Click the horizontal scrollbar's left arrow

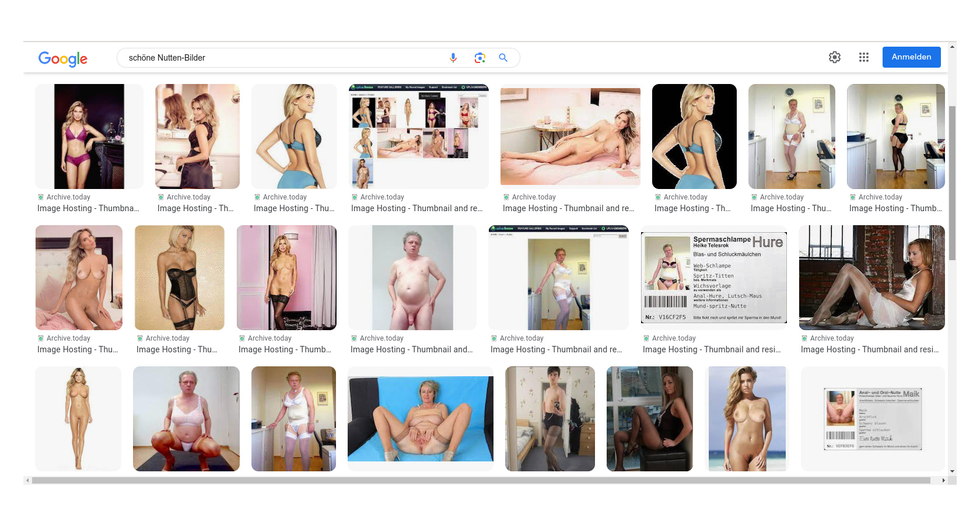click(x=27, y=481)
